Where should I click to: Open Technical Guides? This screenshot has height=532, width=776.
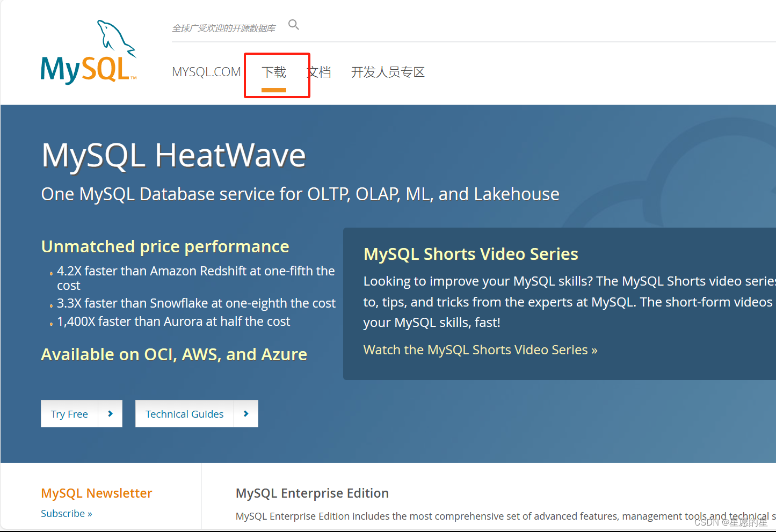185,413
